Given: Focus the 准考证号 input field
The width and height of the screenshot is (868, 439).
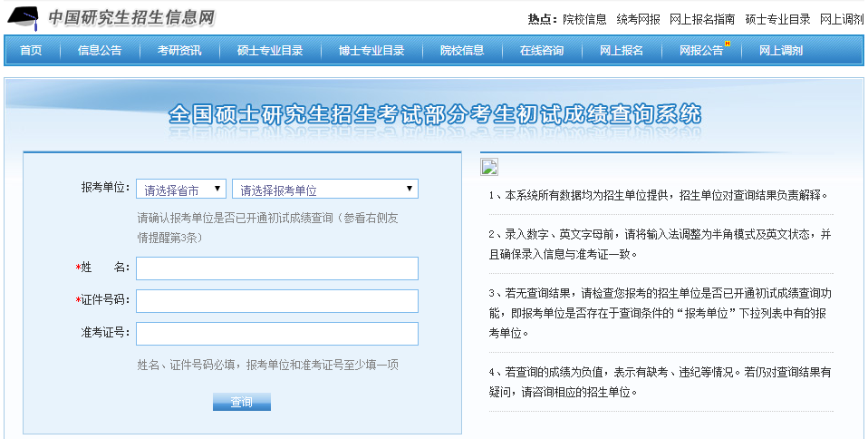Looking at the screenshot, I should coord(276,334).
